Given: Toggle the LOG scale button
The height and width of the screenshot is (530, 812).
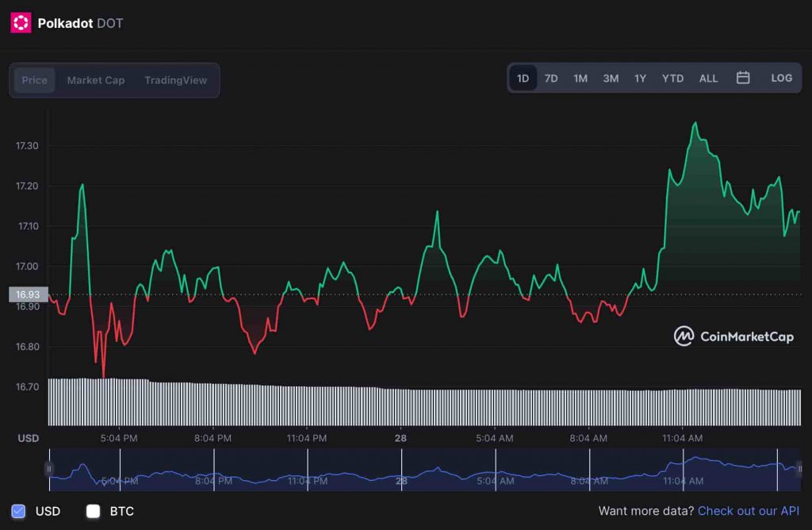Looking at the screenshot, I should pos(781,78).
